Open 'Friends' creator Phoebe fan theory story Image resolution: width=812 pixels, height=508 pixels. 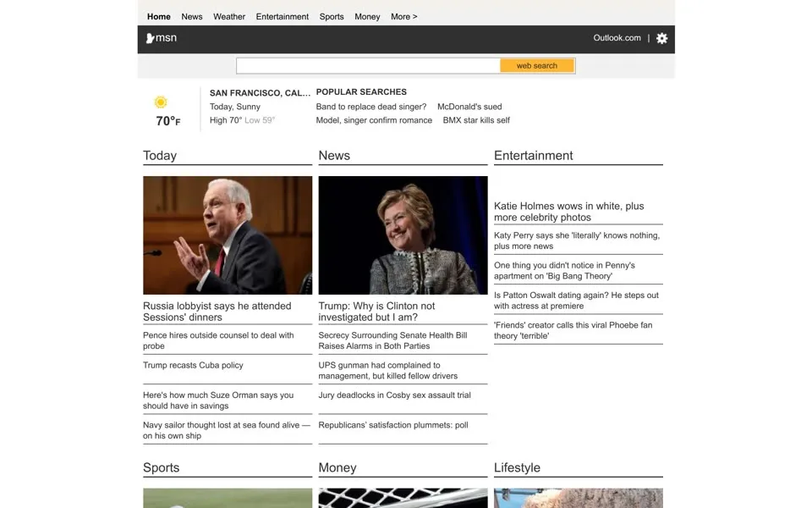click(x=573, y=330)
